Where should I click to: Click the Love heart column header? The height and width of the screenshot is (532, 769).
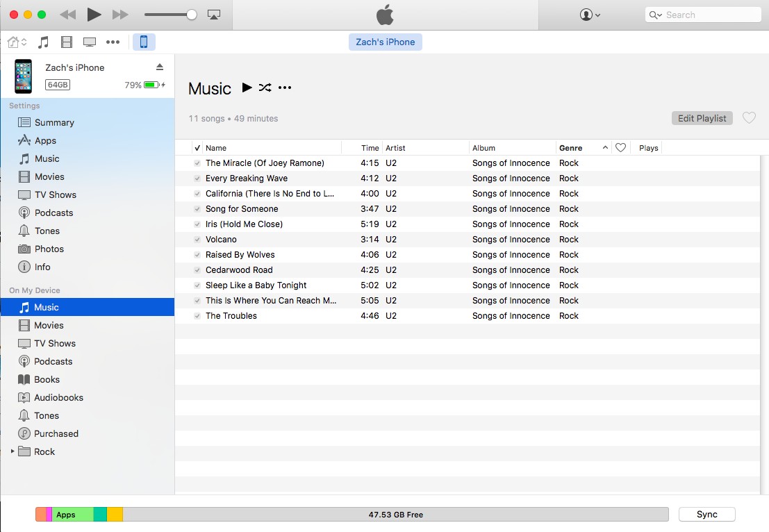point(620,148)
